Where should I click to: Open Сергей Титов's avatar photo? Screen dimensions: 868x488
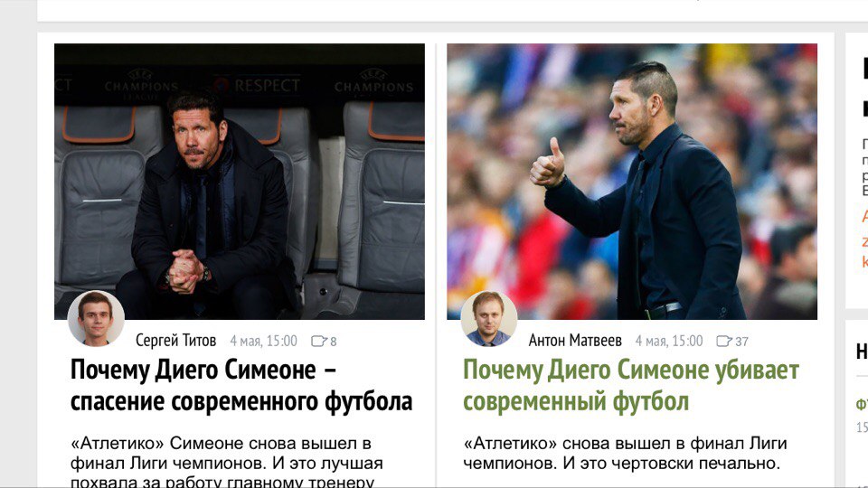click(96, 319)
